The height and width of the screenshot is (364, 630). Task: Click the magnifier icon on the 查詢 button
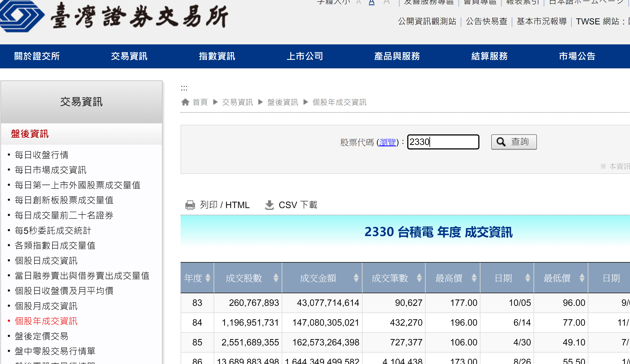pyautogui.click(x=501, y=142)
